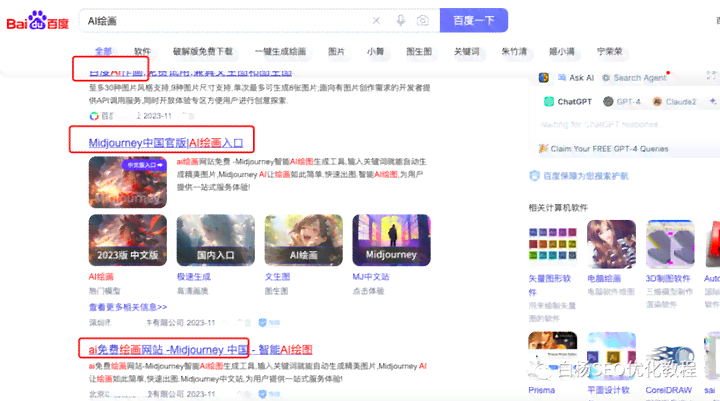Open the AI绘画 anime girl image card
Viewport: 720px width, 401px height.
click(x=304, y=240)
